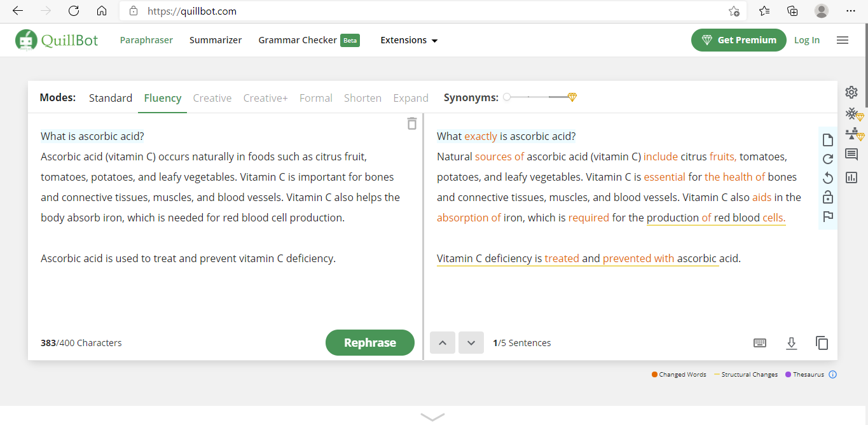Image resolution: width=868 pixels, height=425 pixels.
Task: Open QuillBot settings gear
Action: tap(851, 92)
